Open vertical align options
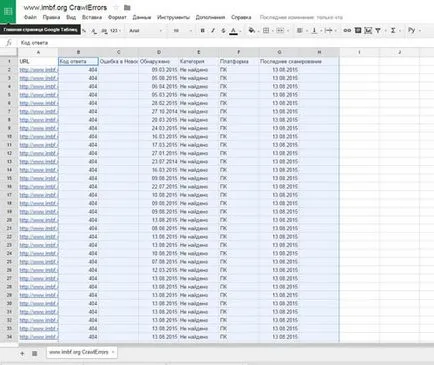Viewport: 434px width, 365px height. [x=314, y=31]
